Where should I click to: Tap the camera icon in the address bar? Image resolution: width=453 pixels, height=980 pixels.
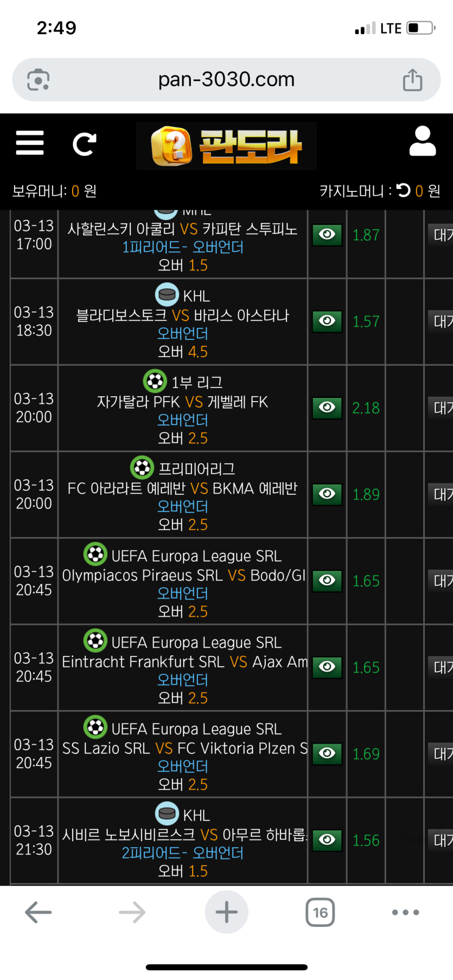point(39,80)
